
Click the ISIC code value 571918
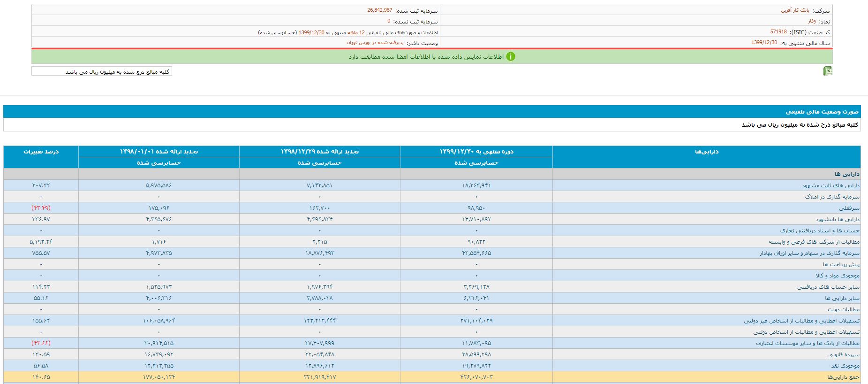click(x=778, y=32)
